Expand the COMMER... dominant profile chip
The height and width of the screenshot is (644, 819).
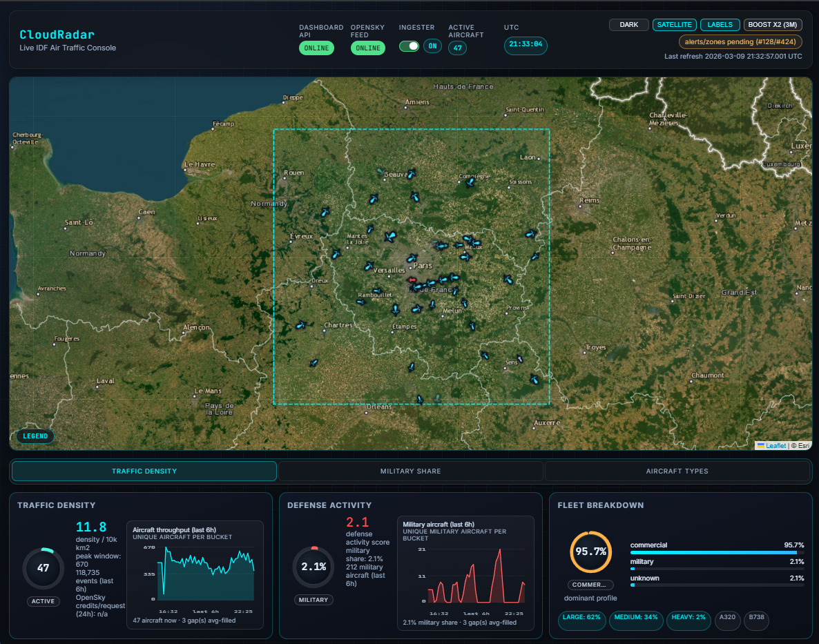click(x=590, y=584)
